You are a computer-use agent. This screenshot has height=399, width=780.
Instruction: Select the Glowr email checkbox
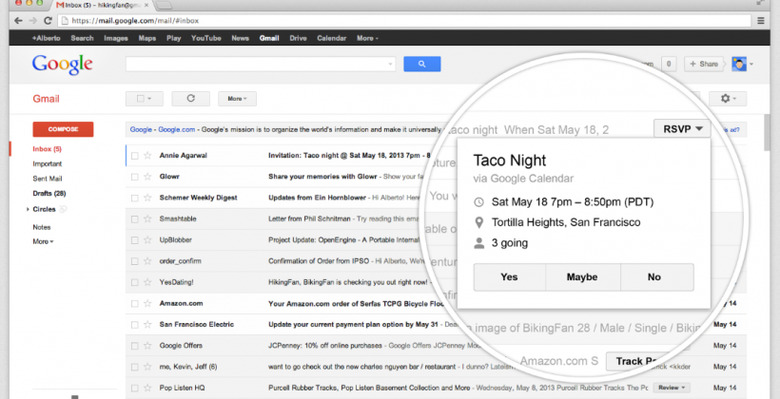coord(134,177)
